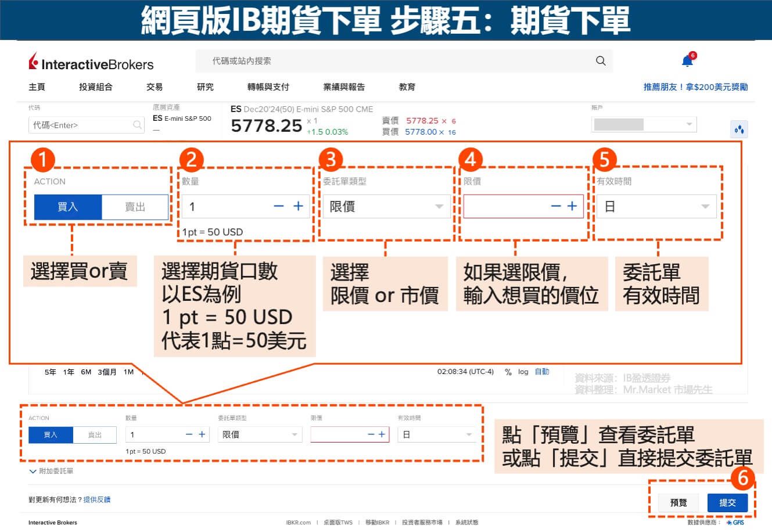The width and height of the screenshot is (772, 532).
Task: Click the ES E-mini S&P 500 underlying label
Action: point(182,118)
